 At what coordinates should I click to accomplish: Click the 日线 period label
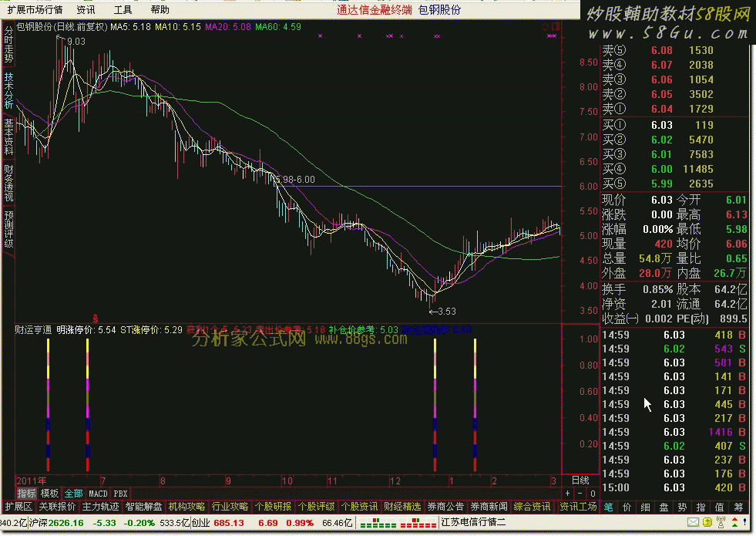580,480
